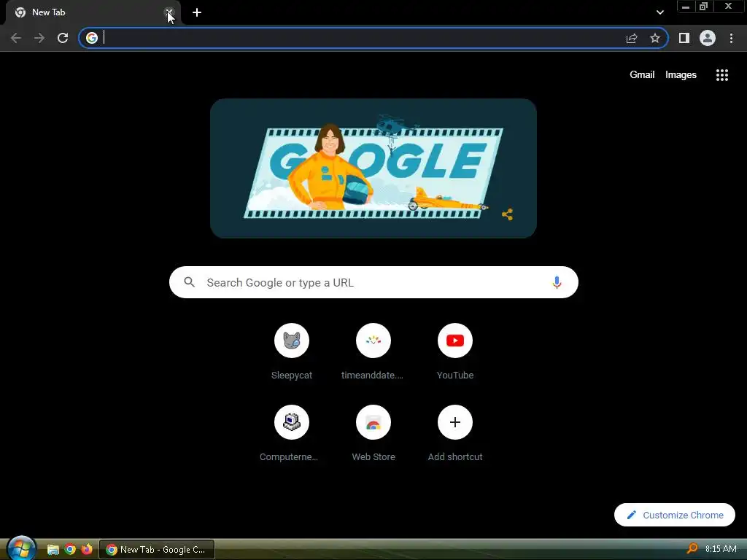Image resolution: width=747 pixels, height=560 pixels.
Task: Open Gmail link
Action: click(x=642, y=75)
